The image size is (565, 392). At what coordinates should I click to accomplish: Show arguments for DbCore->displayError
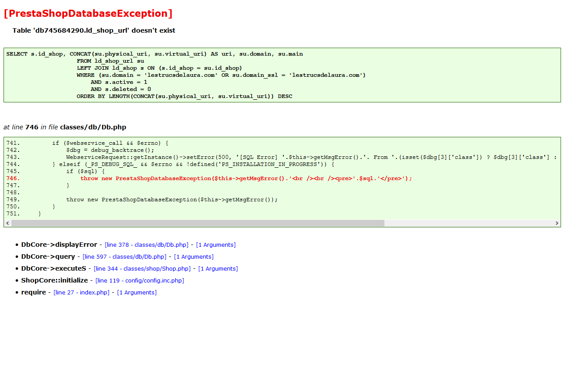[216, 245]
